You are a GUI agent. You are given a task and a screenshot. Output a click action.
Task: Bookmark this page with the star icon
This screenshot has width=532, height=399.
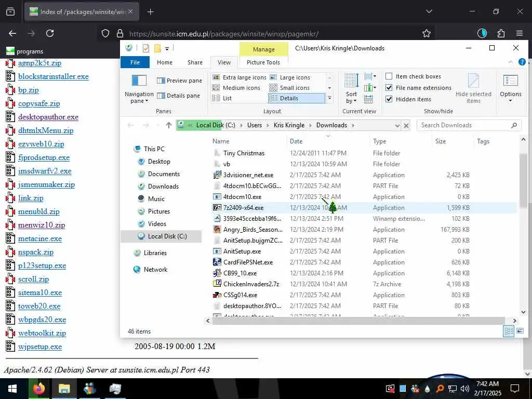[x=427, y=33]
